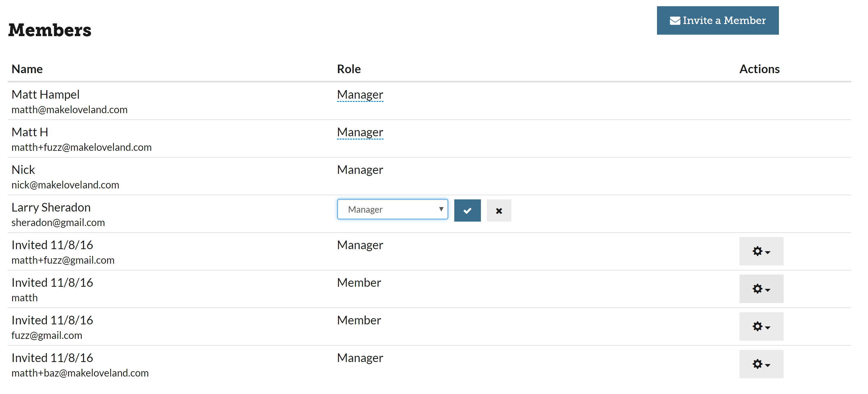This screenshot has height=394, width=868.
Task: Select the email fuzz@gmail.com
Action: coord(46,335)
